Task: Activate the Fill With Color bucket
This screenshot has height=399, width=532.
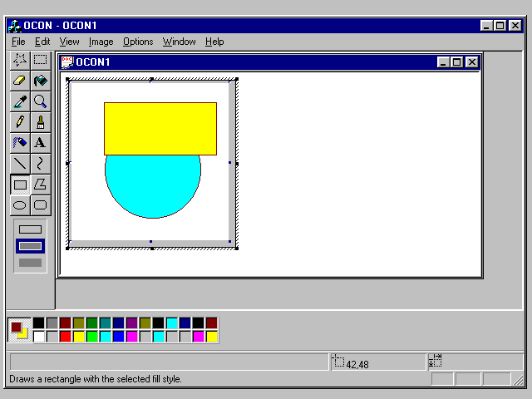Action: tap(40, 81)
